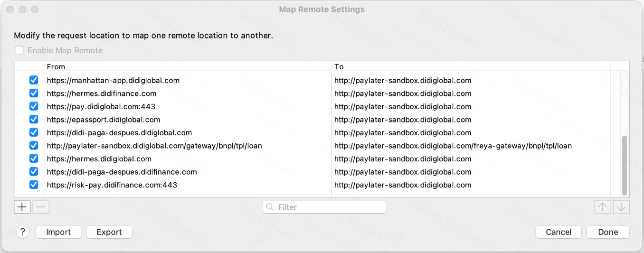Click the vertical scrollbar thumb in mappings list
Viewport: 644px width, 253px height.
[x=625, y=165]
